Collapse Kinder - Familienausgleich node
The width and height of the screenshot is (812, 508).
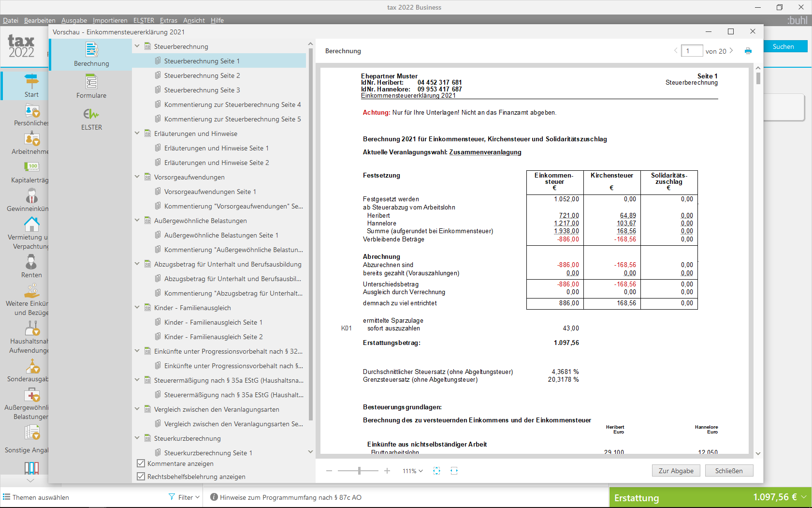pyautogui.click(x=137, y=308)
